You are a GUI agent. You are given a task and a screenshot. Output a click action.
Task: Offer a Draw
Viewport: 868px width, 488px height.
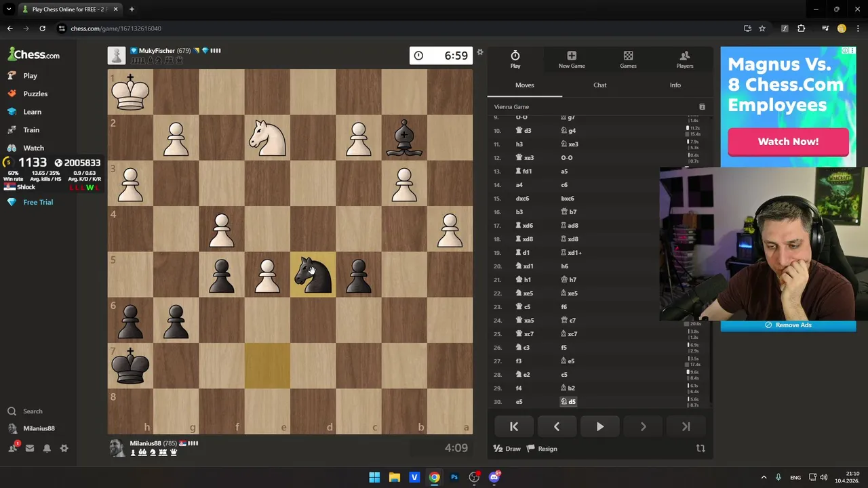[507, 449]
